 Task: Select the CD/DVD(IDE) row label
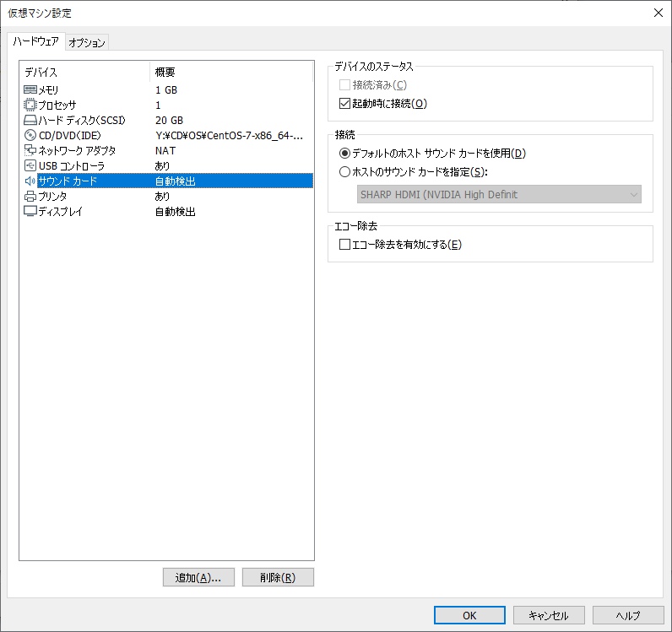click(70, 135)
